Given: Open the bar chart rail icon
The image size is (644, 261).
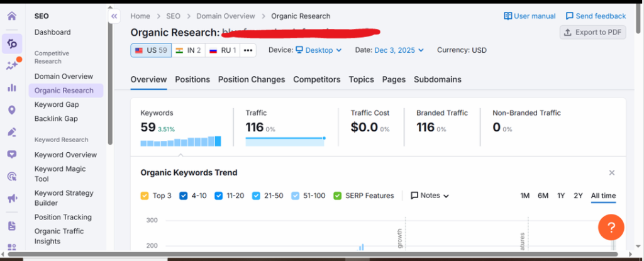Looking at the screenshot, I should tap(12, 87).
